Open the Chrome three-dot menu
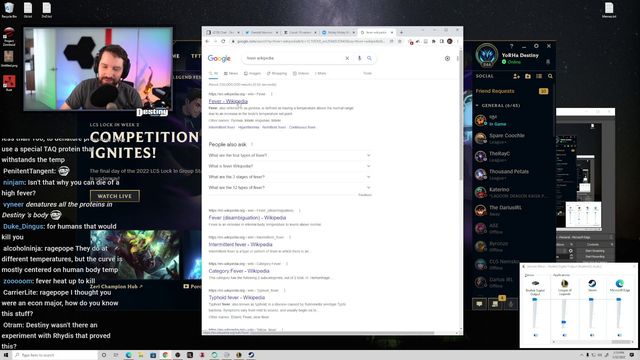The width and height of the screenshot is (640, 360). click(x=458, y=41)
